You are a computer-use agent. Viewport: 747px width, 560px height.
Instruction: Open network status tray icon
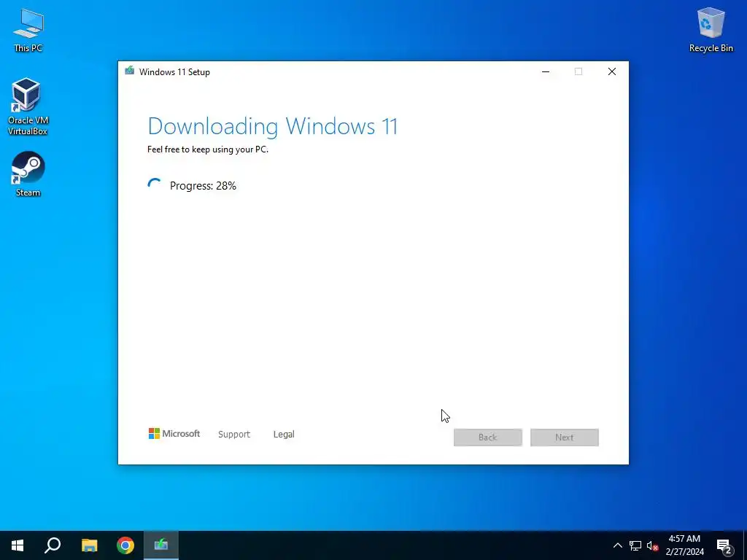635,545
